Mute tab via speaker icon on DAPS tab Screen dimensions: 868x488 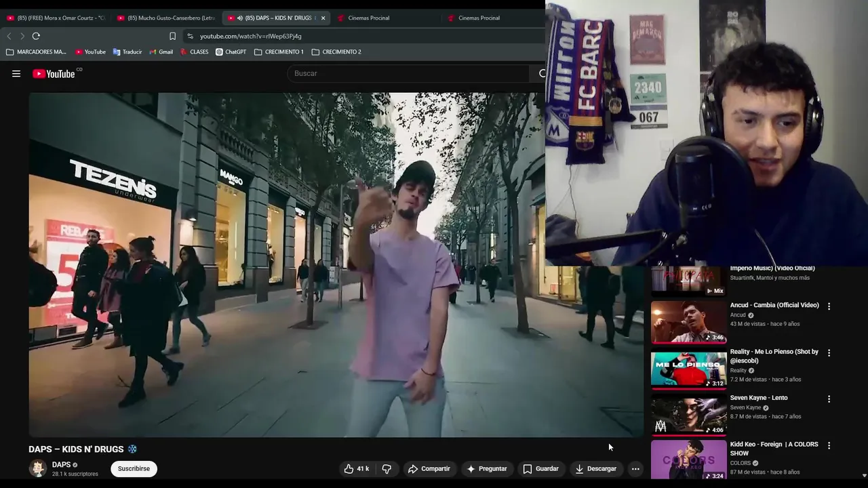click(240, 18)
